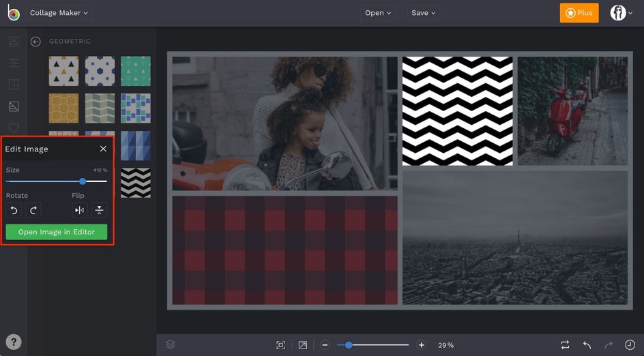Flip image horizontally

tap(80, 210)
